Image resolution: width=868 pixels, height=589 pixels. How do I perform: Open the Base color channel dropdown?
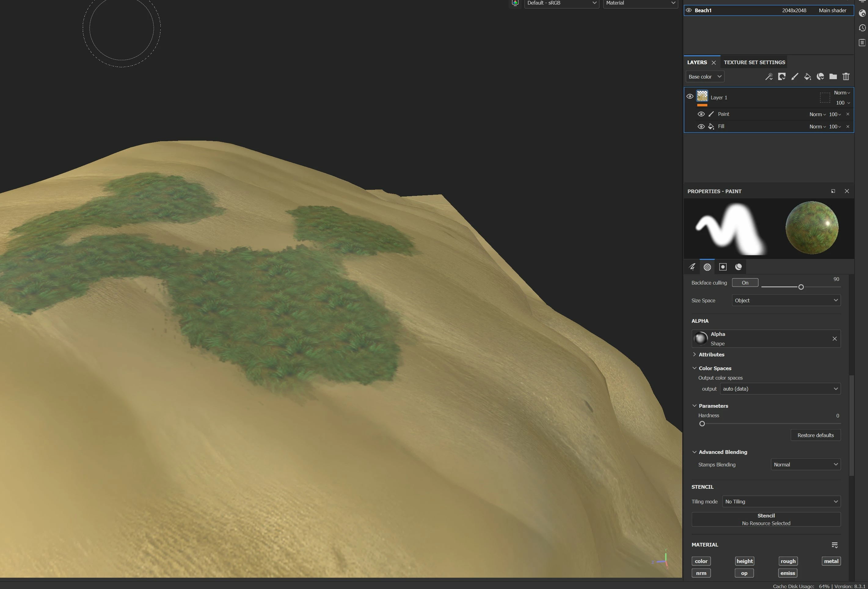[705, 77]
